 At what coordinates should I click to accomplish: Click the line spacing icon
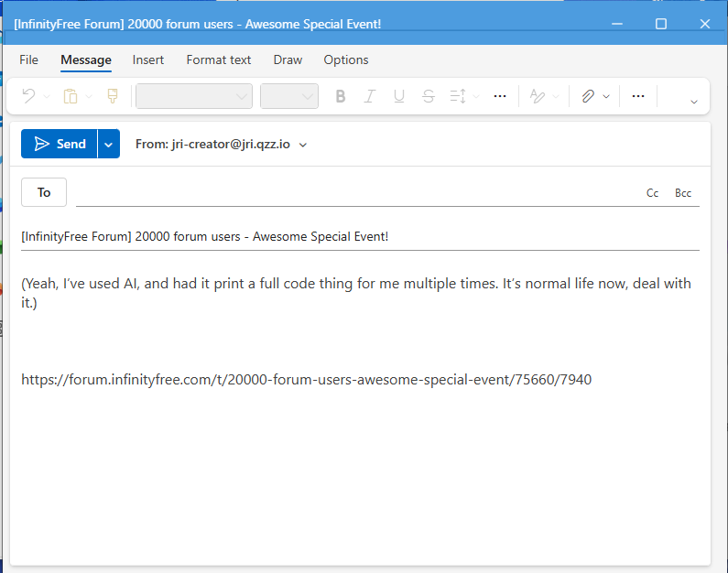click(x=458, y=96)
